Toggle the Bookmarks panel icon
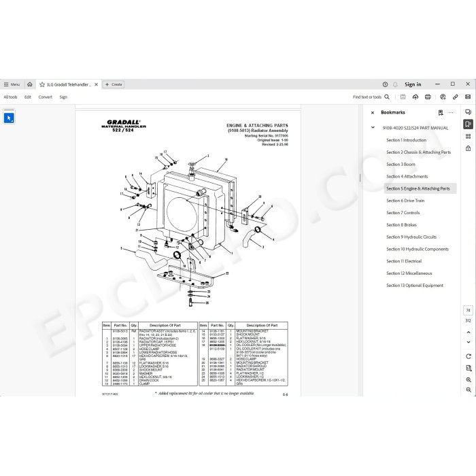Screen dimensions: 476x476 click(x=468, y=124)
